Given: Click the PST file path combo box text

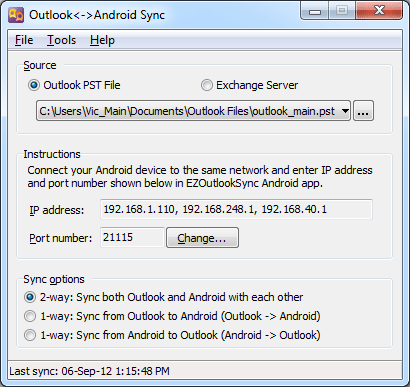Looking at the screenshot, I should click(x=187, y=111).
